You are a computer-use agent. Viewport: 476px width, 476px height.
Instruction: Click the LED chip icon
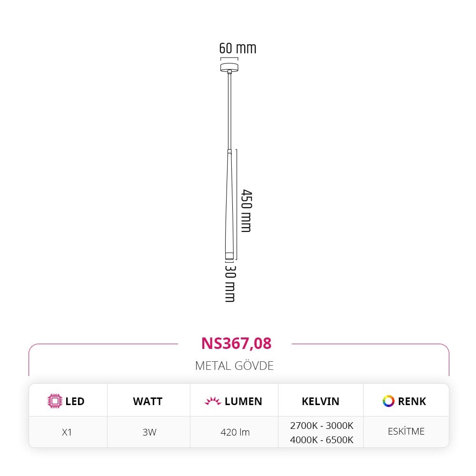pos(55,401)
